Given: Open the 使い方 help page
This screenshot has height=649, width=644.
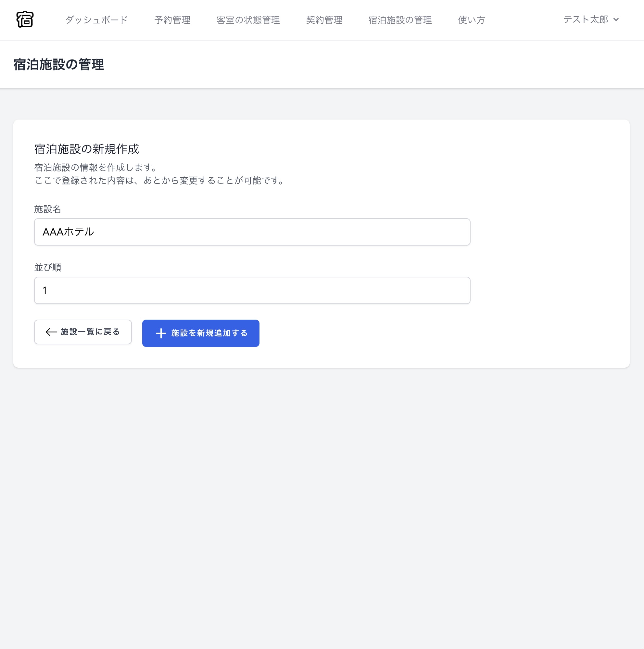Looking at the screenshot, I should pos(470,20).
